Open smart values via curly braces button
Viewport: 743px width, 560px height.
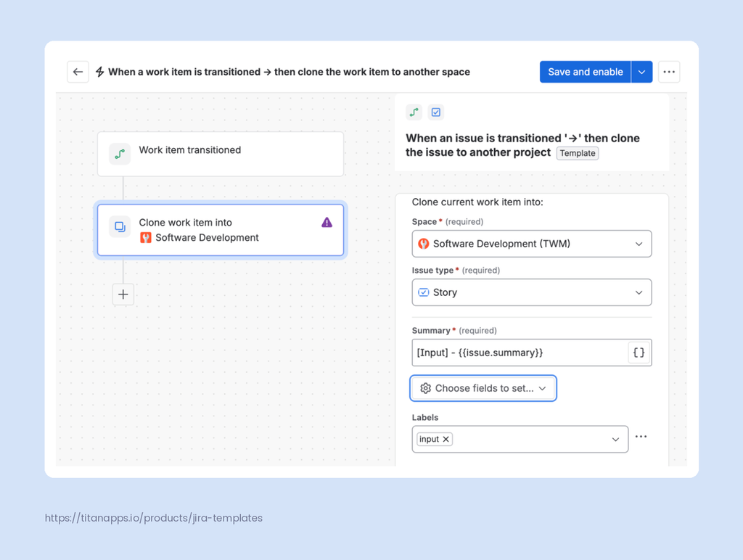(639, 353)
